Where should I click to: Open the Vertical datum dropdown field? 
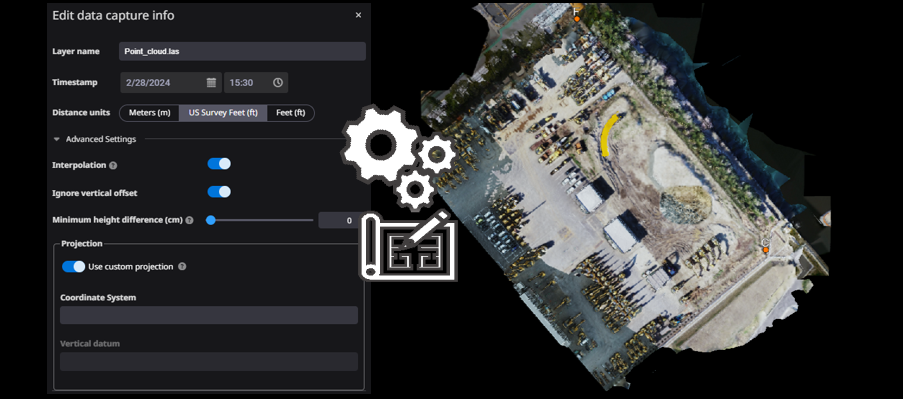point(209,362)
